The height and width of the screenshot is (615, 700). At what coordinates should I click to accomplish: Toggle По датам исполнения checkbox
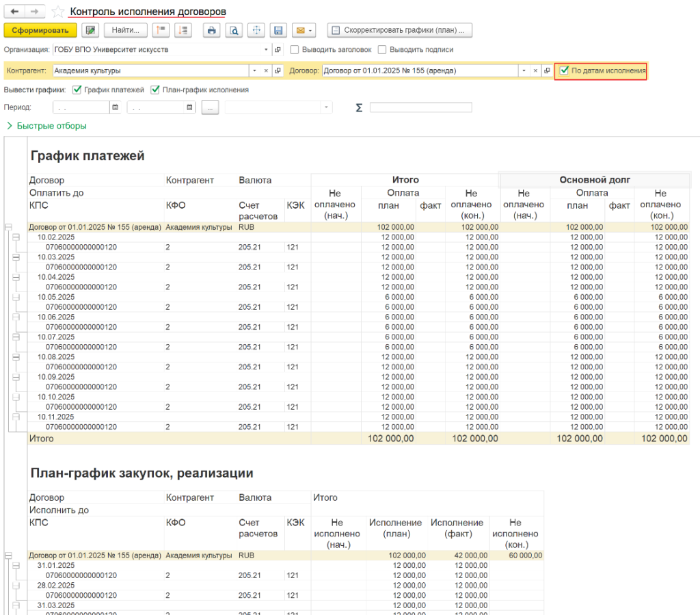click(x=564, y=70)
